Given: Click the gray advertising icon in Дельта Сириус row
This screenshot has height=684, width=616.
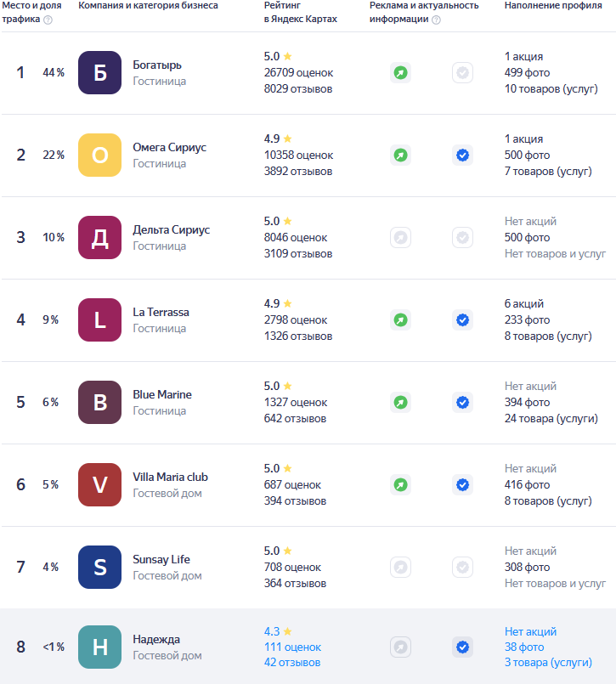Looking at the screenshot, I should click(x=401, y=238).
